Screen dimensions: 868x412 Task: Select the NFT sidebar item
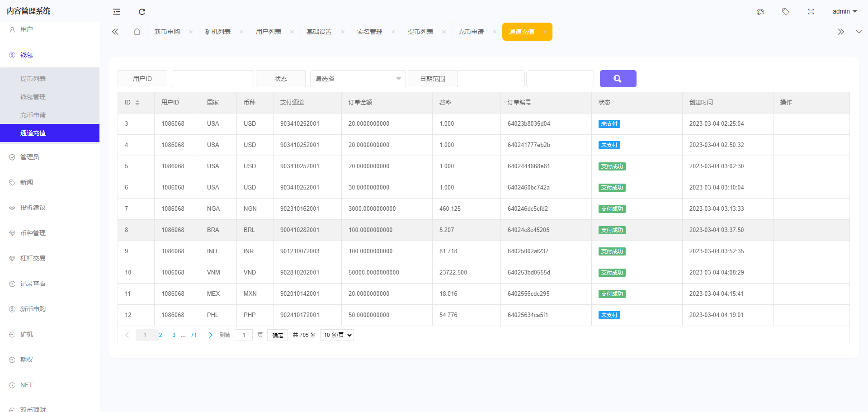tap(26, 385)
